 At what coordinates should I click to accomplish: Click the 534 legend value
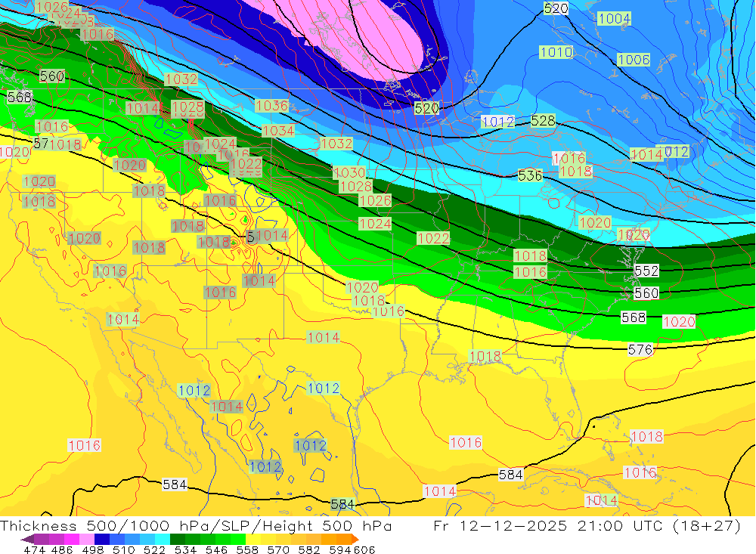pos(186,549)
